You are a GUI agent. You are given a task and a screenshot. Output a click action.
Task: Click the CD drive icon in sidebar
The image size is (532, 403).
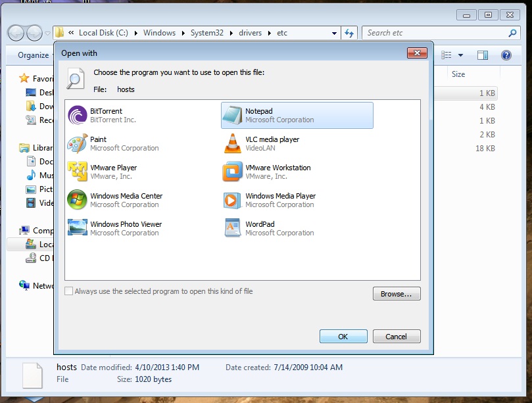click(31, 258)
